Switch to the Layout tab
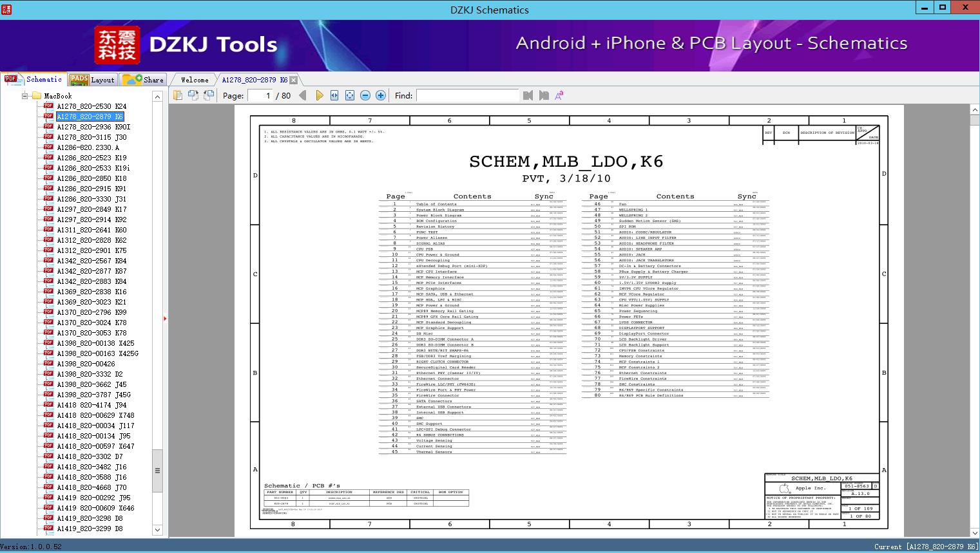 (92, 79)
